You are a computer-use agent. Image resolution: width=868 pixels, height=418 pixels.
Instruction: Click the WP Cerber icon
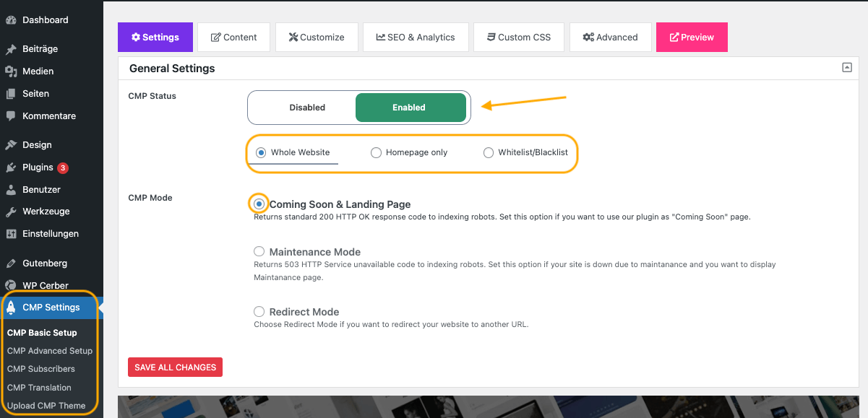pos(11,286)
